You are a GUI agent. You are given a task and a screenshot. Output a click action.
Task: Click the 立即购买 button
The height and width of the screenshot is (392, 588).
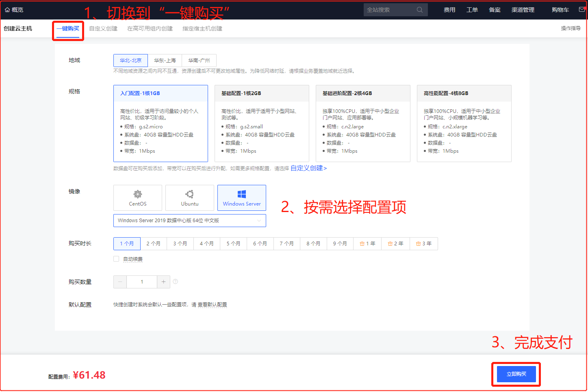coord(516,374)
